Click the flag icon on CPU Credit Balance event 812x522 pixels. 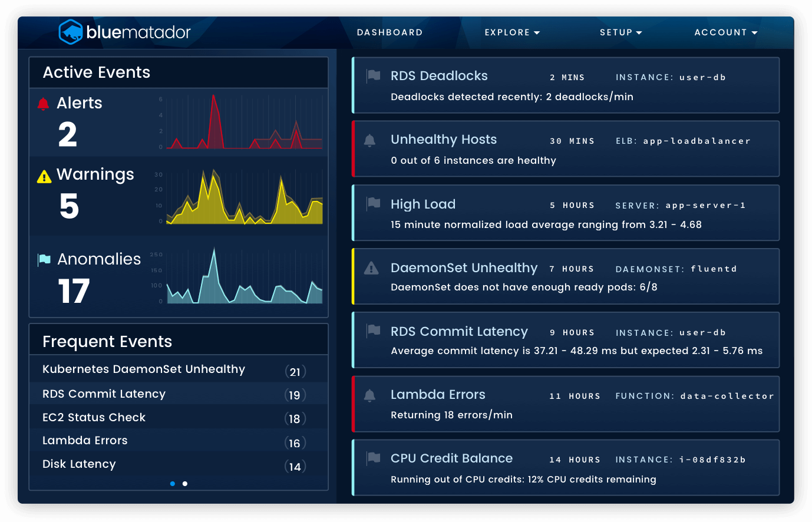pos(374,458)
